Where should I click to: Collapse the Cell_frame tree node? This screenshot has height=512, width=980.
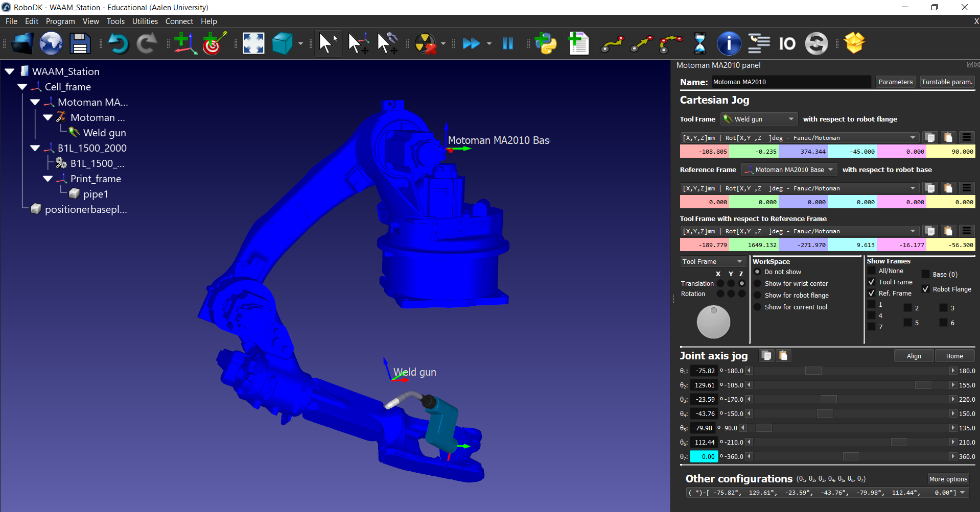pos(22,87)
